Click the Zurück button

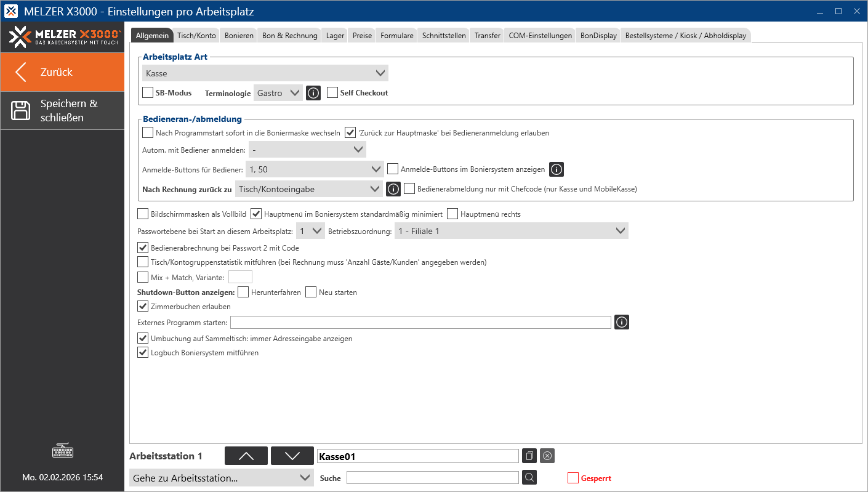tap(62, 72)
